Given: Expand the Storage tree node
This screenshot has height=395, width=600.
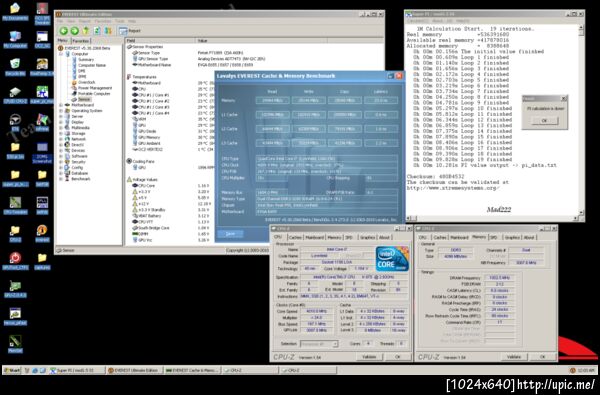Looking at the screenshot, I should coord(61,133).
